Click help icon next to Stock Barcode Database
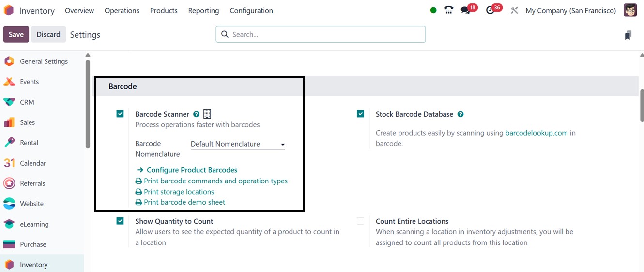 tap(460, 114)
